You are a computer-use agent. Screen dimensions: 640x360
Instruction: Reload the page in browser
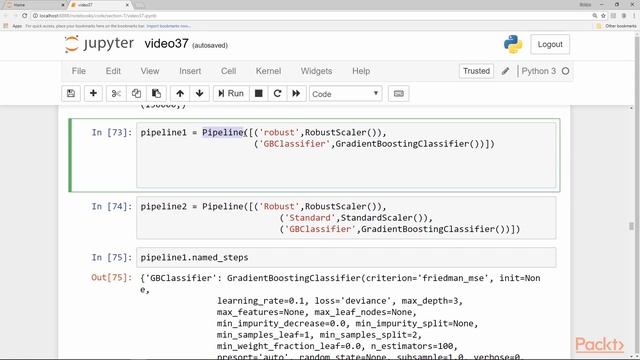[x=24, y=16]
